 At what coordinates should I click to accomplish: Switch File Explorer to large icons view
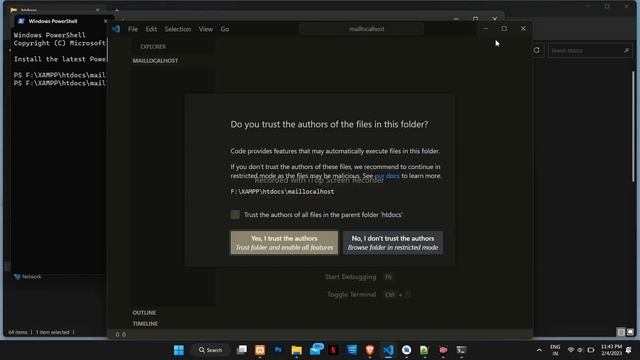coord(630,332)
